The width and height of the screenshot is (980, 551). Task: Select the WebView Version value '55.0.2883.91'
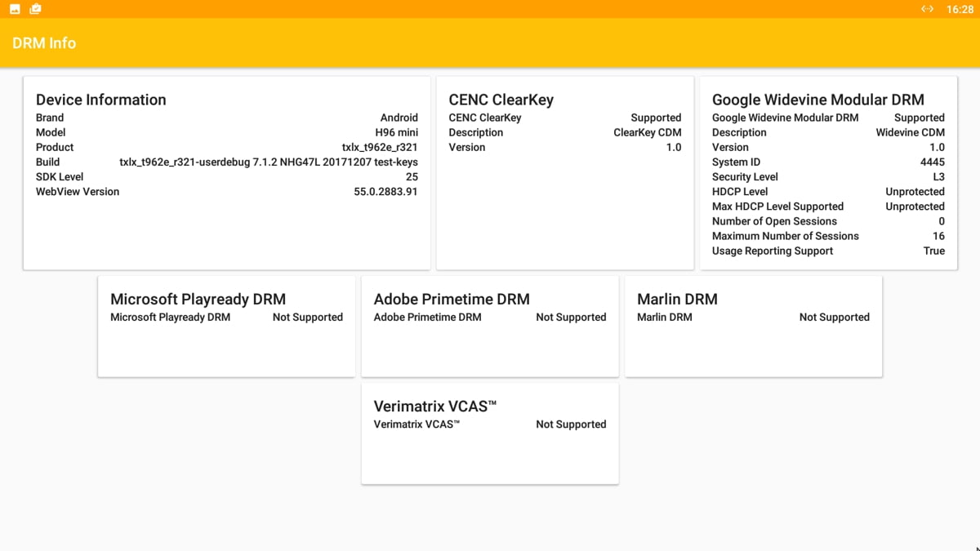385,191
